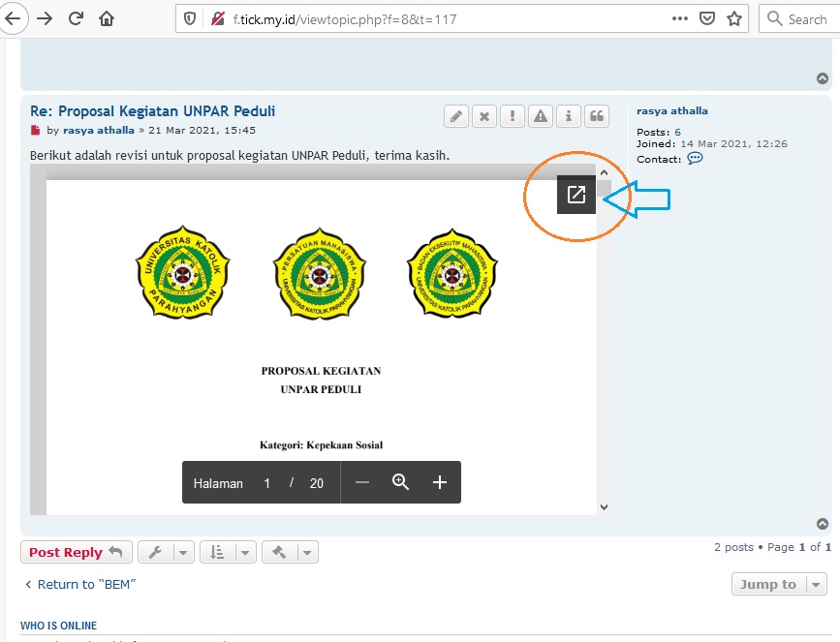Report this post with the exclamation icon
Screen dimensions: 840x642
tap(513, 116)
